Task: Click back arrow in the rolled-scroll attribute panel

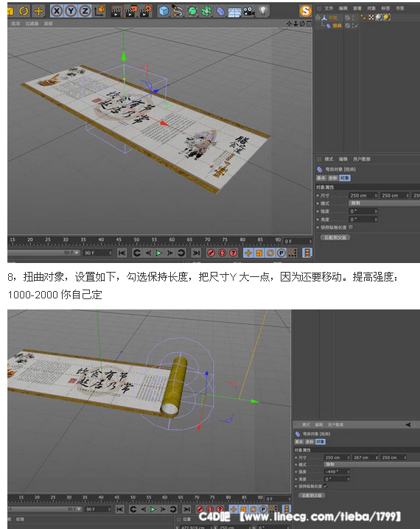Action: 408,425
